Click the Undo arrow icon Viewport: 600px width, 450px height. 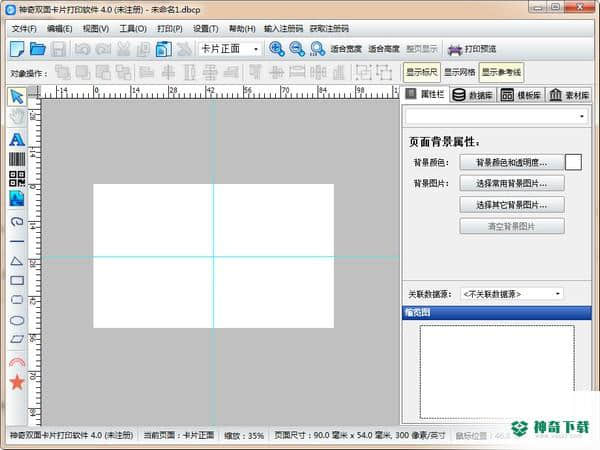(x=82, y=49)
